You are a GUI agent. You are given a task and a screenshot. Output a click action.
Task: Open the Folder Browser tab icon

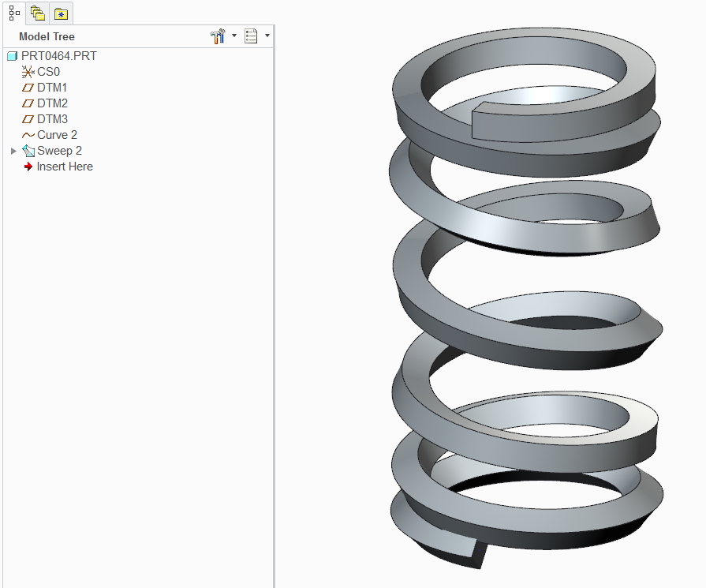tap(37, 13)
